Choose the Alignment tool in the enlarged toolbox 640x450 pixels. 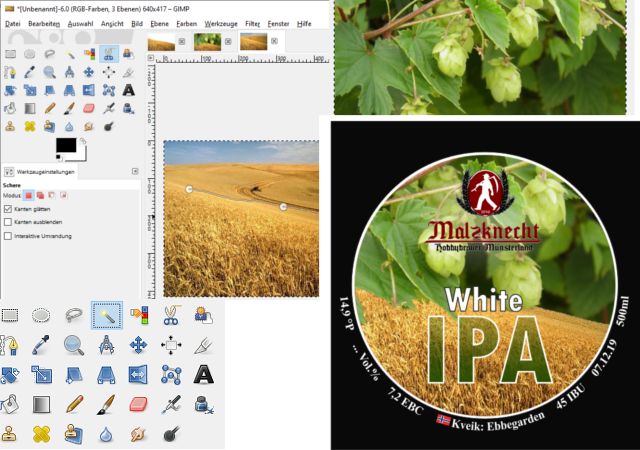(171, 345)
